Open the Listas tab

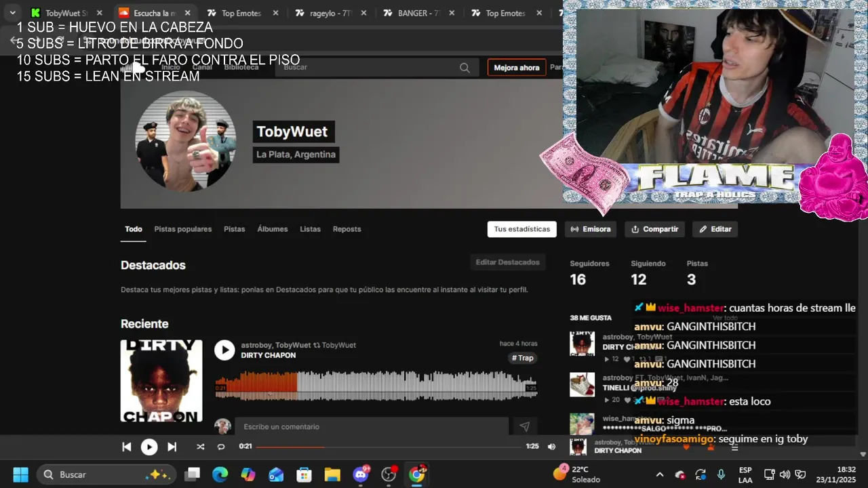point(311,229)
